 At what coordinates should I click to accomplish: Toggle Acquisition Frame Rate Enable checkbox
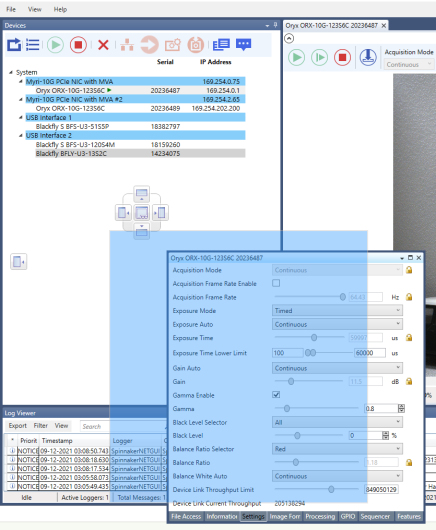click(x=276, y=283)
